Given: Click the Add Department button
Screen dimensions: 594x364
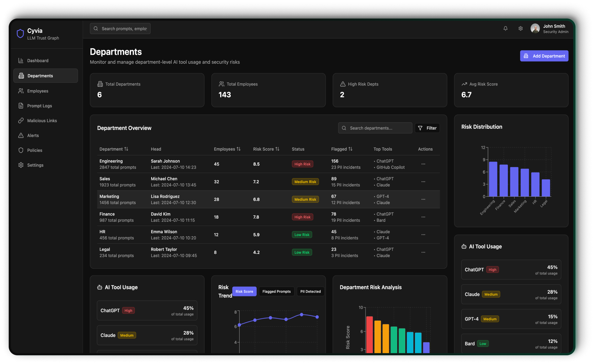Looking at the screenshot, I should click(x=544, y=56).
